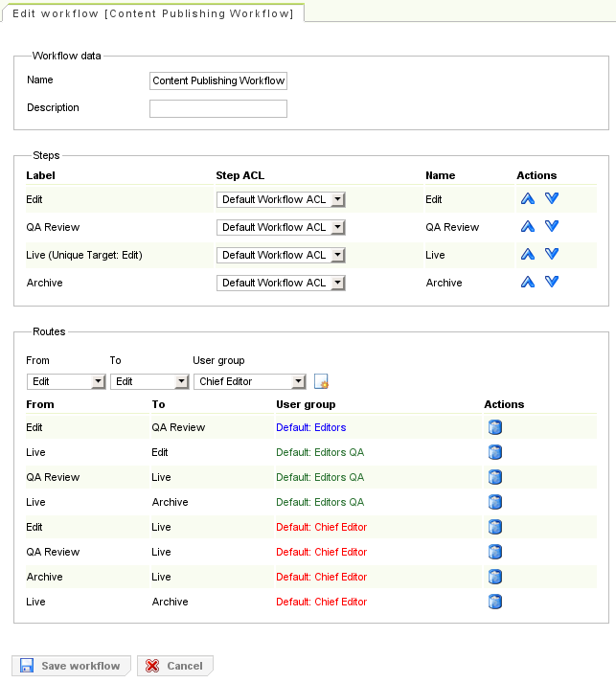The height and width of the screenshot is (683, 616).
Task: Delete the Edit to QA Review route
Action: pyautogui.click(x=495, y=427)
